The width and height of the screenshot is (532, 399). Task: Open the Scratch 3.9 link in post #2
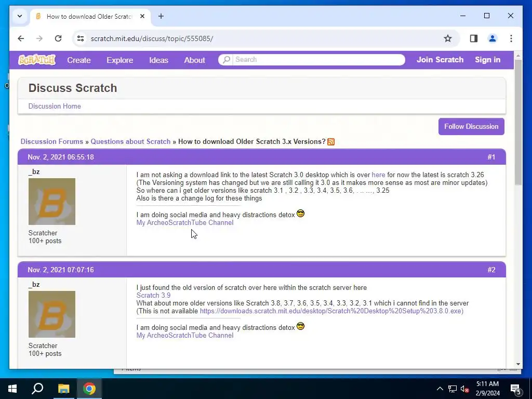[153, 296]
